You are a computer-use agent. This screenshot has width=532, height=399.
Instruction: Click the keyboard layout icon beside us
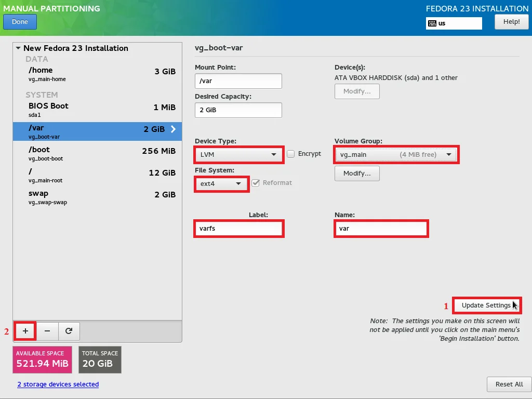tap(432, 23)
